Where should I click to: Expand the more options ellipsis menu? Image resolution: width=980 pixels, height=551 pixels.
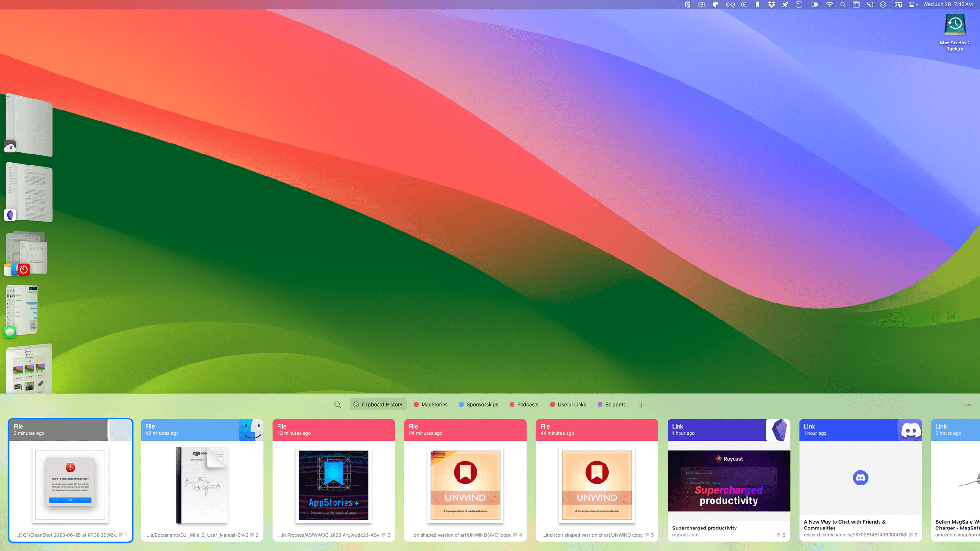(968, 404)
